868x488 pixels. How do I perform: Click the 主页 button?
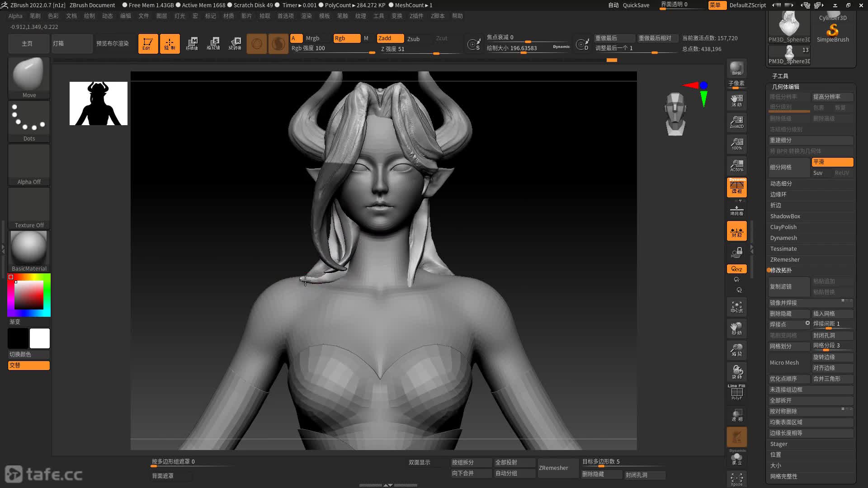tap(28, 44)
